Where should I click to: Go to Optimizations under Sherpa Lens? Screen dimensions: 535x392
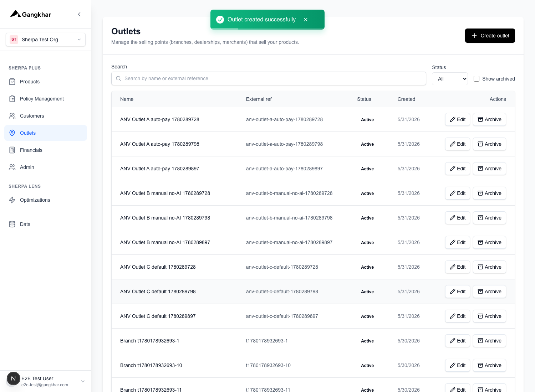[46, 200]
